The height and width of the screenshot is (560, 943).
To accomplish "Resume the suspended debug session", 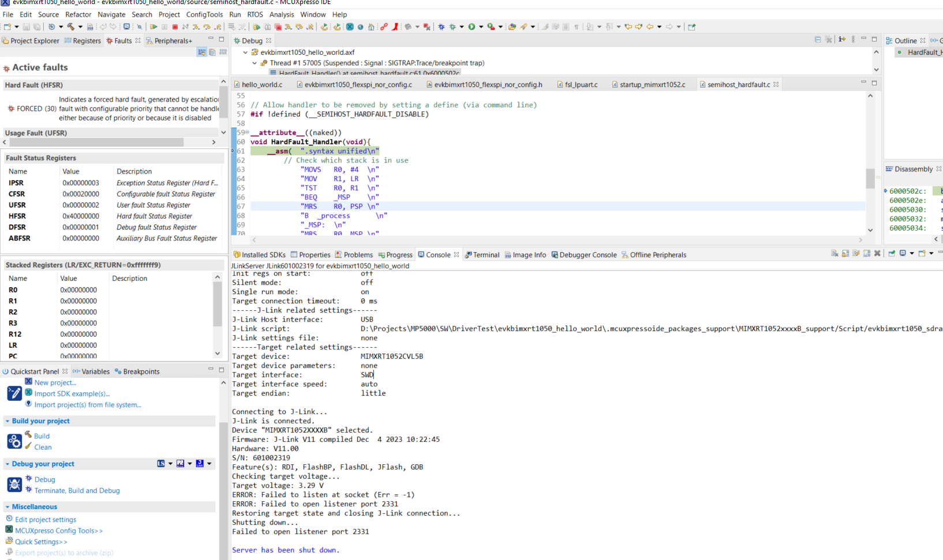I will [x=153, y=27].
